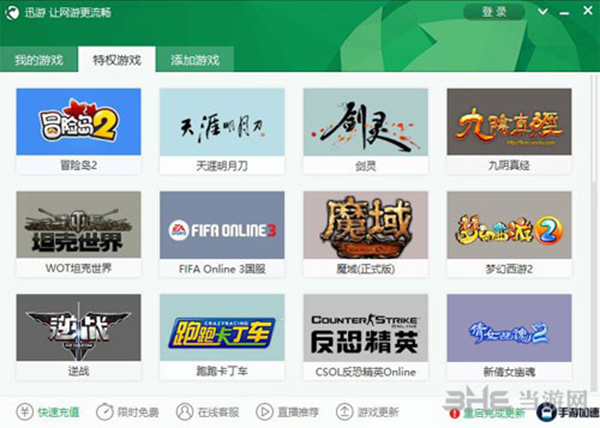Viewport: 600px width, 428px height.
Task: Click the 梦幻西游2 caption label
Action: tap(509, 269)
